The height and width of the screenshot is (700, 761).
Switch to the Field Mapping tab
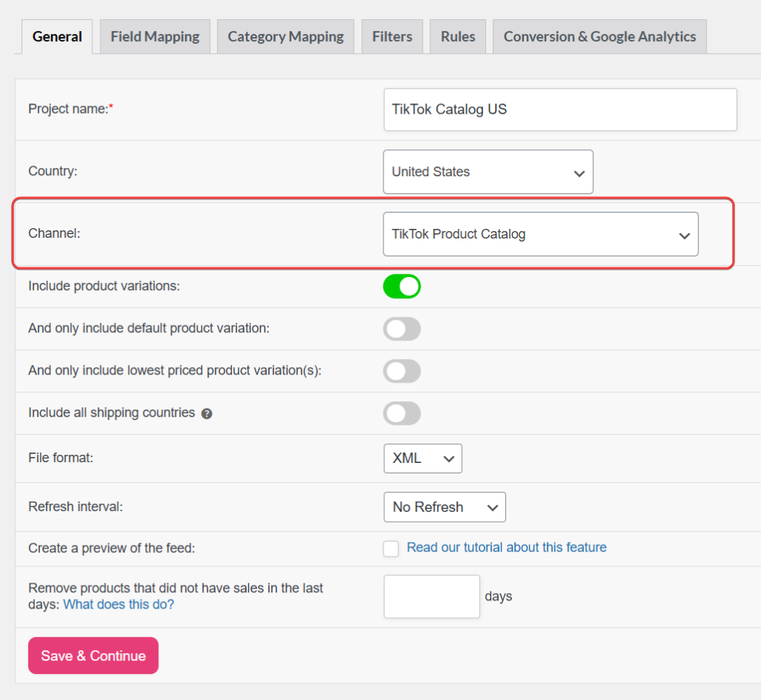click(155, 37)
